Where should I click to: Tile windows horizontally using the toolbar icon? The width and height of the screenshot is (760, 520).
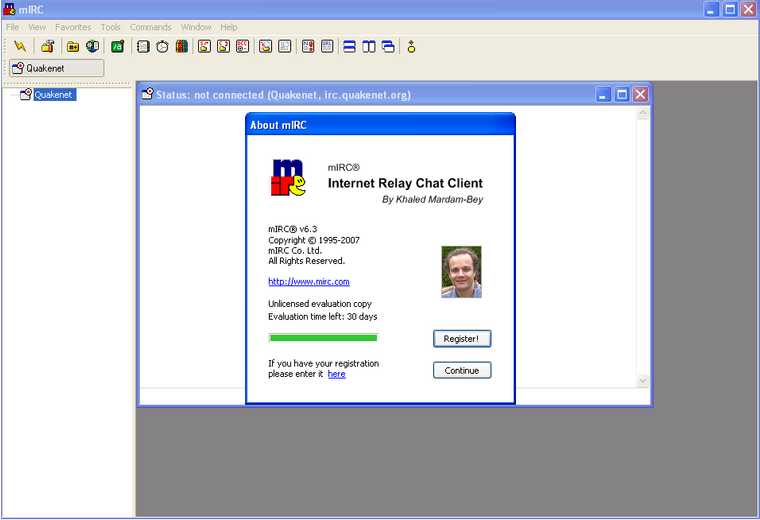(x=349, y=47)
